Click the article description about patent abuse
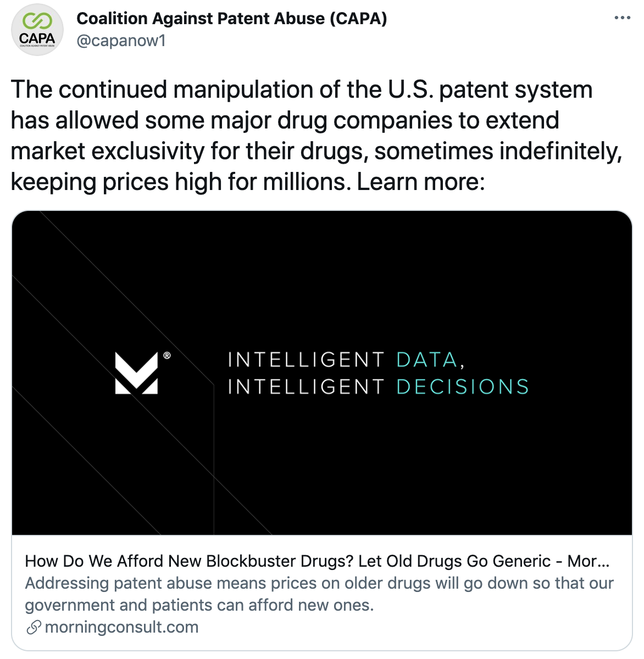Viewport: 644px width, 659px height. tap(319, 594)
